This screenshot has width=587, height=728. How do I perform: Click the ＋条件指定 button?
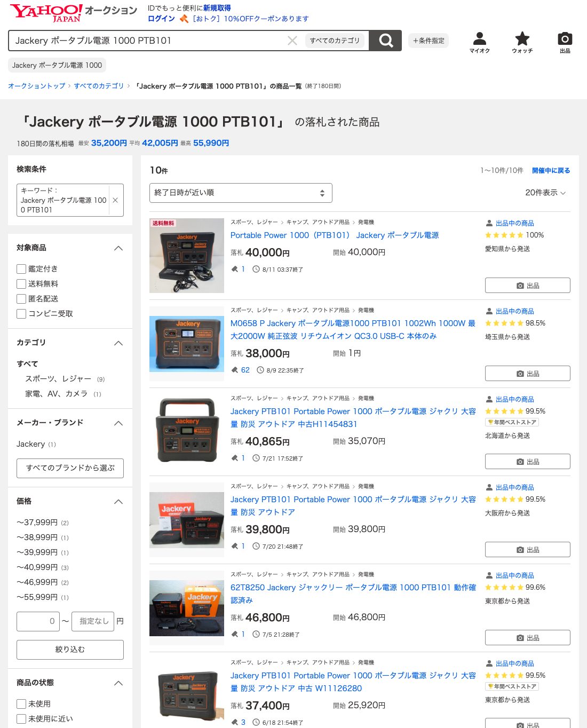429,41
